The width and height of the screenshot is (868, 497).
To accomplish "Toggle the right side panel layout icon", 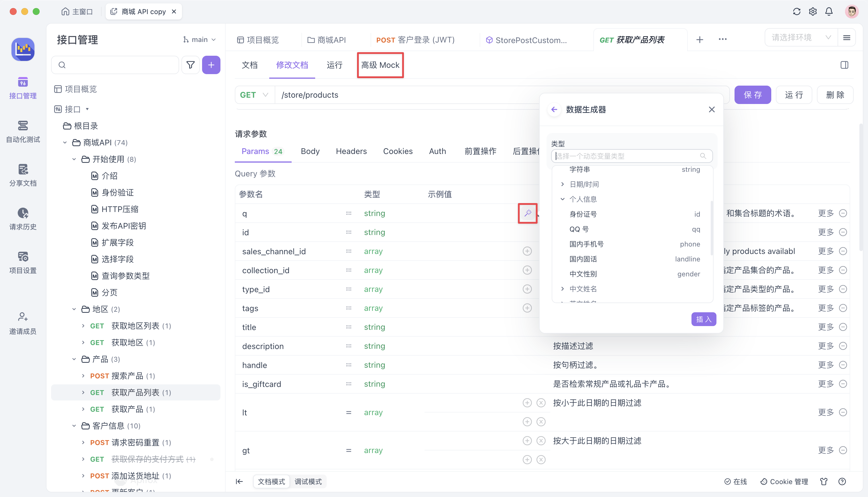I will pos(844,65).
